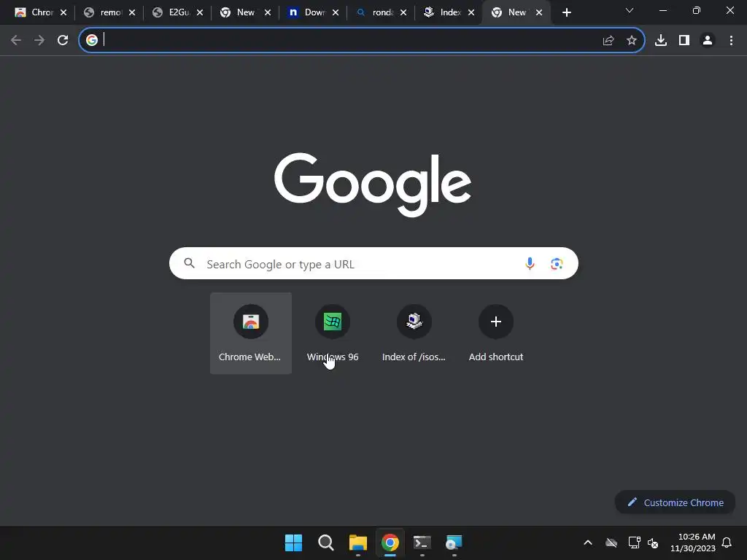This screenshot has height=560, width=747.
Task: Show hidden tray icons chevron
Action: tap(588, 542)
